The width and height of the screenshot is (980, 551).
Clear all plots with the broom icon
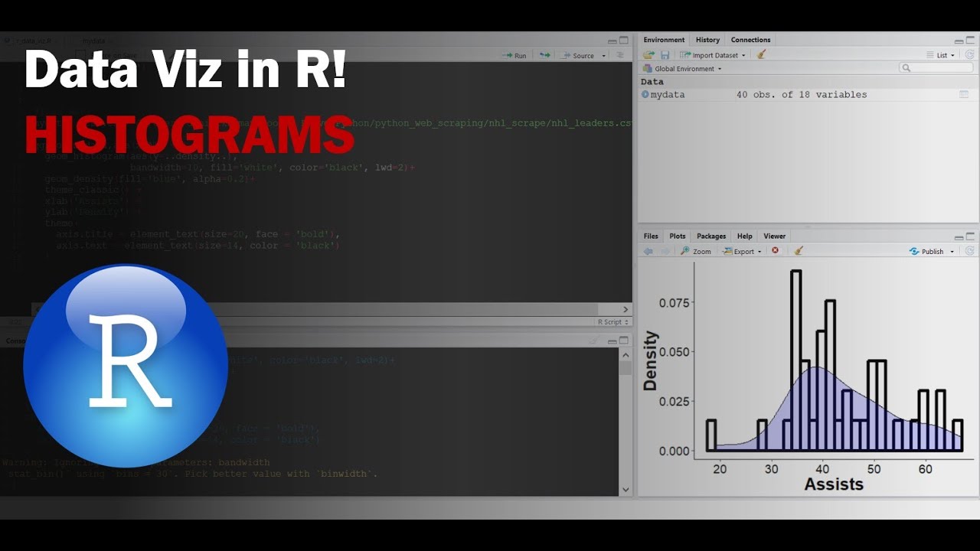pyautogui.click(x=799, y=250)
